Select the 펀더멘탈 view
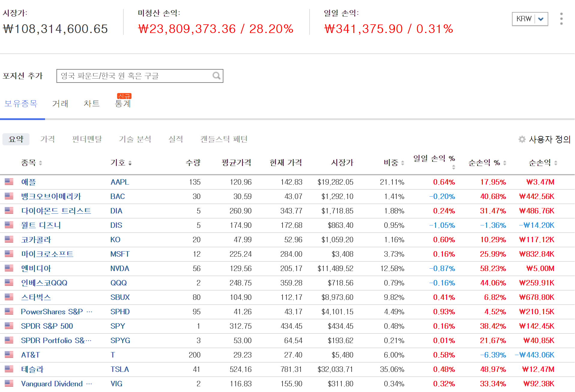This screenshot has width=575, height=392. point(87,139)
